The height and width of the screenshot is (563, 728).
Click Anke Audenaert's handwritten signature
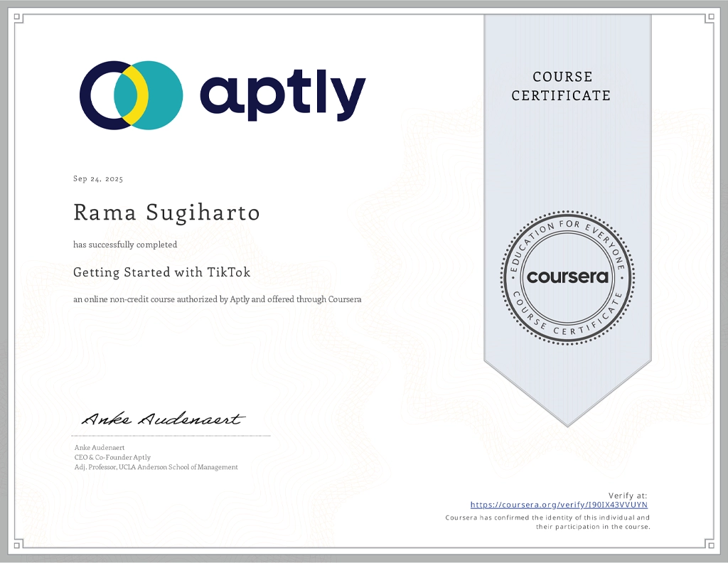[163, 419]
